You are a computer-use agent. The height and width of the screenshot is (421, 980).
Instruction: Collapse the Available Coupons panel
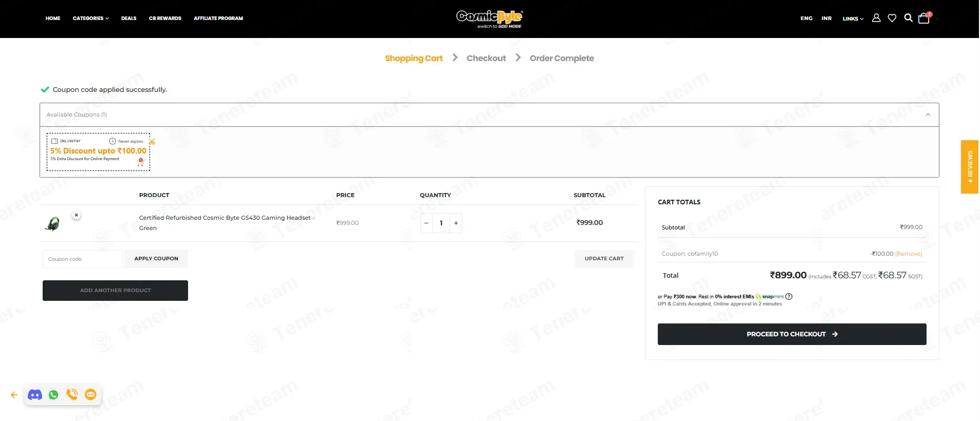point(928,114)
